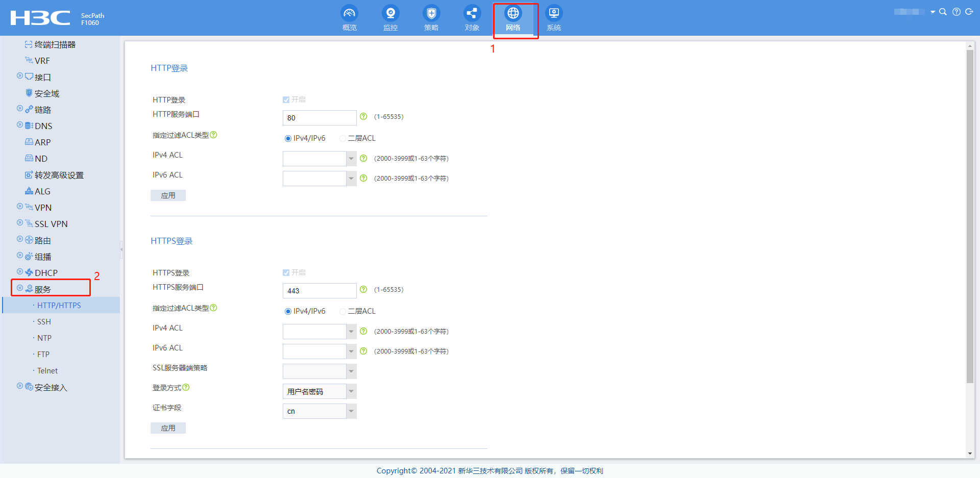Image resolution: width=980 pixels, height=478 pixels.
Task: Open the NTP service page
Action: tap(44, 338)
